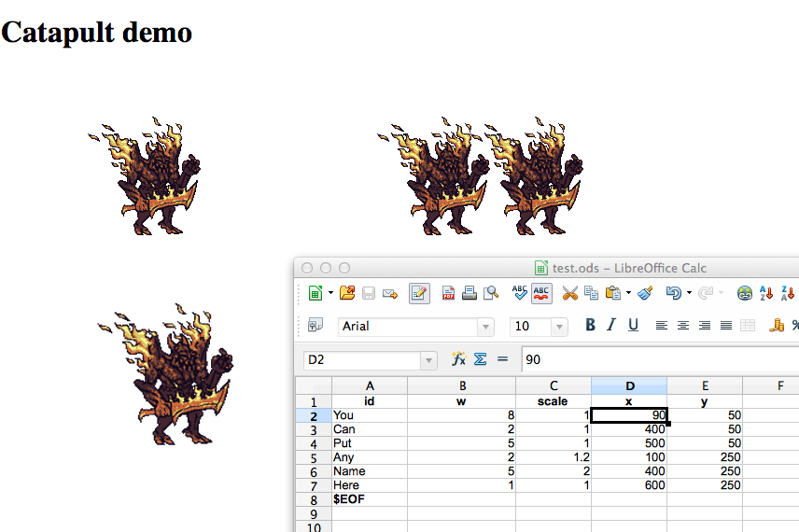
Task: Select column E header
Action: click(705, 385)
